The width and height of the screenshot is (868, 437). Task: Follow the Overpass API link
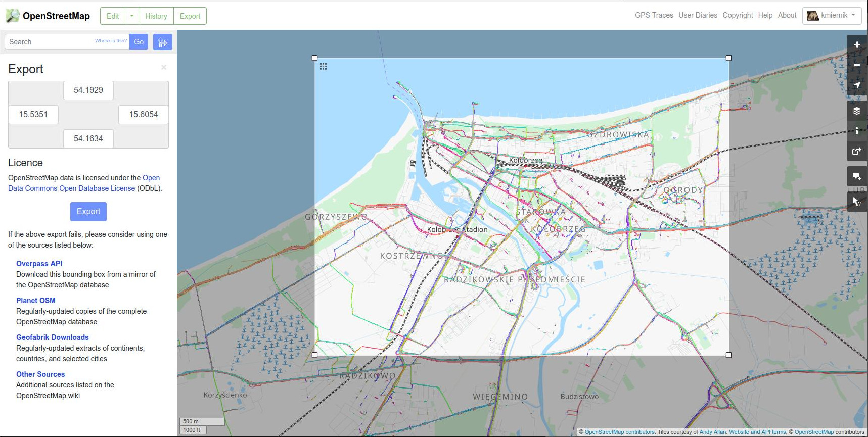point(39,264)
